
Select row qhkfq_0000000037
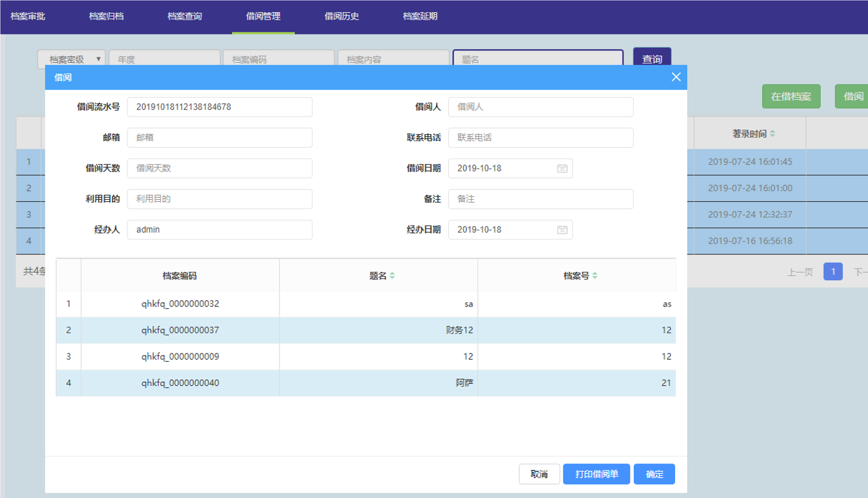[x=366, y=331]
